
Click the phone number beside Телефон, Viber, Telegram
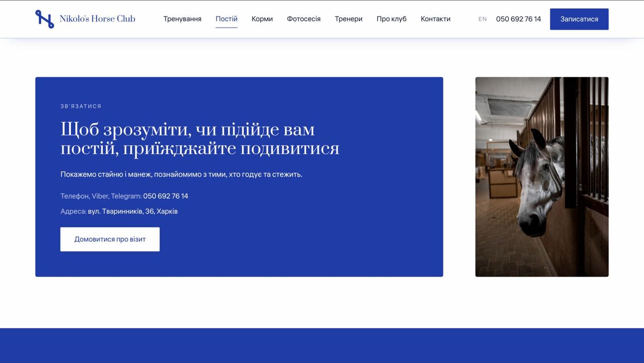(x=166, y=196)
